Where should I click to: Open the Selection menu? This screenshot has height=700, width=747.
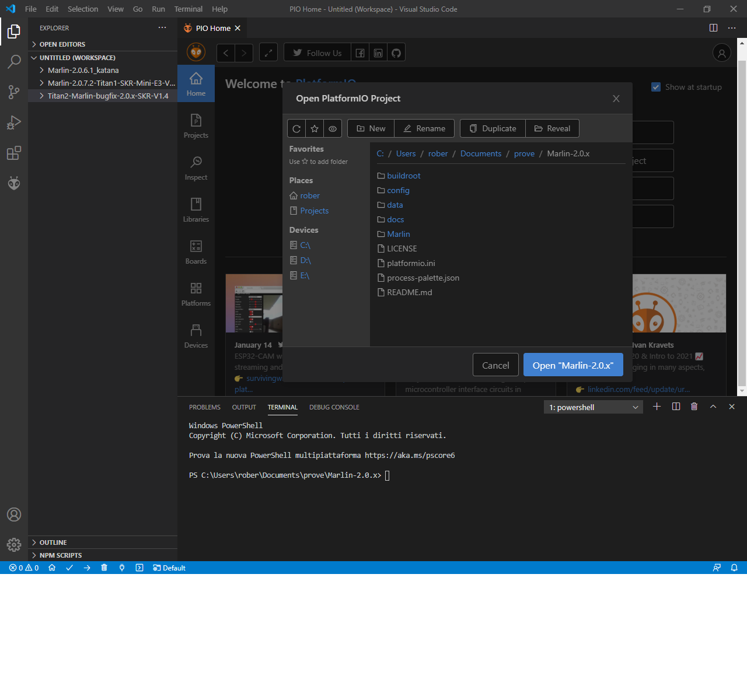(83, 9)
